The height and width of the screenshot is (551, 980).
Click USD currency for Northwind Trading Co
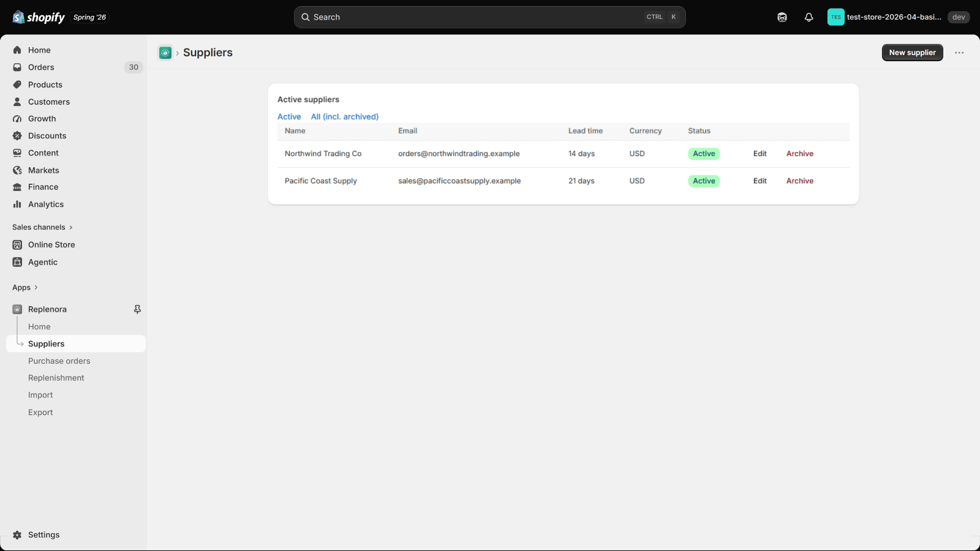[x=637, y=154]
